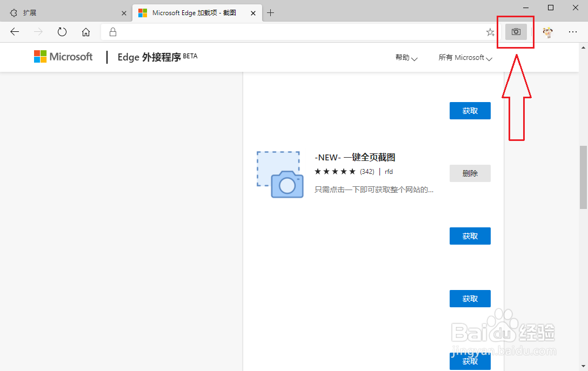Open the 一键全页截图 extension thumbnail
Screen dimensions: 588x371
280,174
